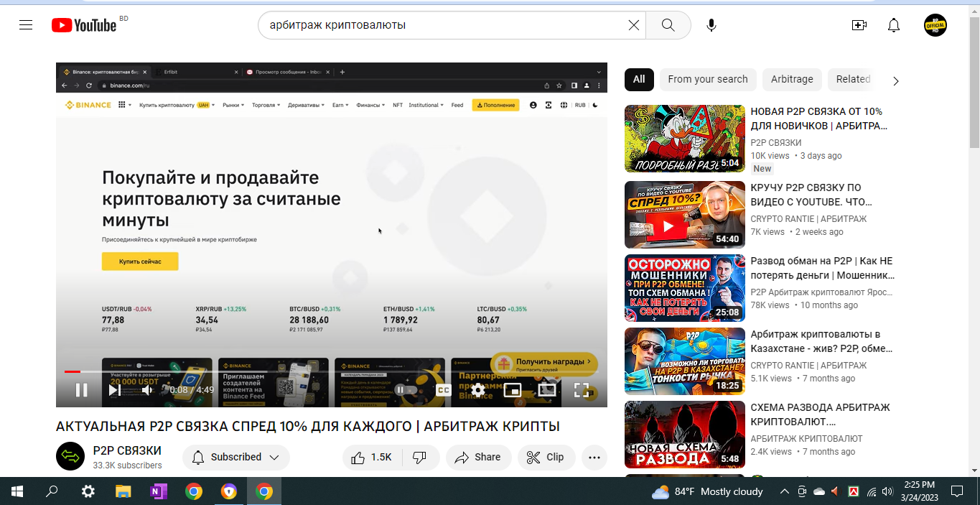This screenshot has width=980, height=505.
Task: Open more actions three-dot menu
Action: (594, 457)
